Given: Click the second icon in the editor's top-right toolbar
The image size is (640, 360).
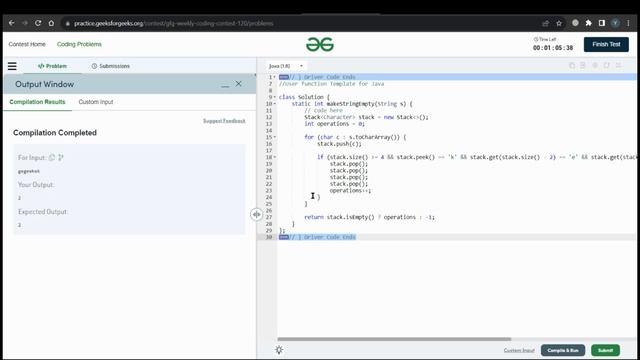Looking at the screenshot, I should (x=583, y=65).
